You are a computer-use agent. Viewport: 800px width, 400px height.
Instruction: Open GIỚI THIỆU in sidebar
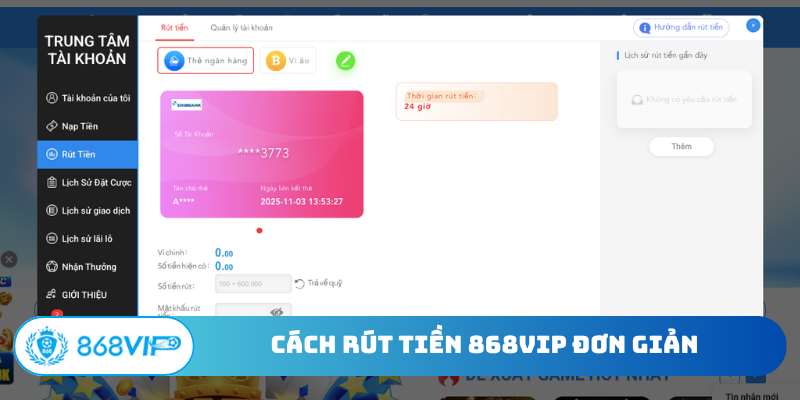[87, 294]
